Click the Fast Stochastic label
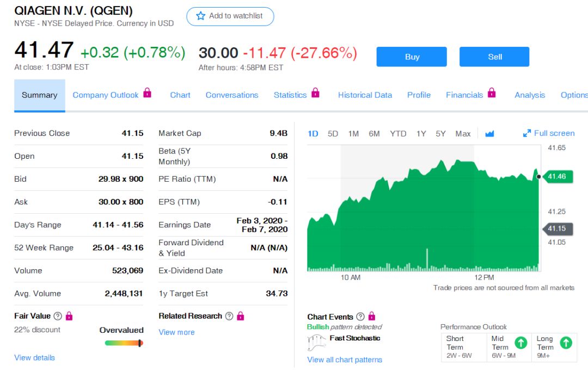Screen dimensions: 588x372 click(355, 338)
